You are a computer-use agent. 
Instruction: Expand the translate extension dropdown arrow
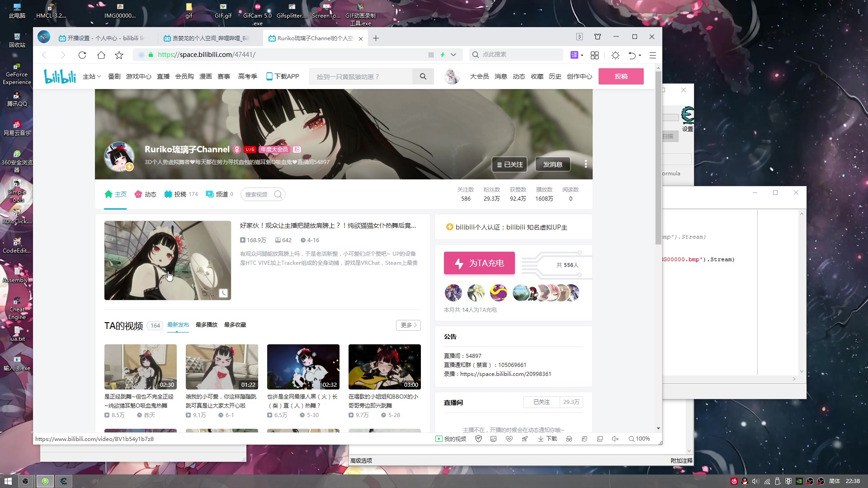pyautogui.click(x=582, y=56)
